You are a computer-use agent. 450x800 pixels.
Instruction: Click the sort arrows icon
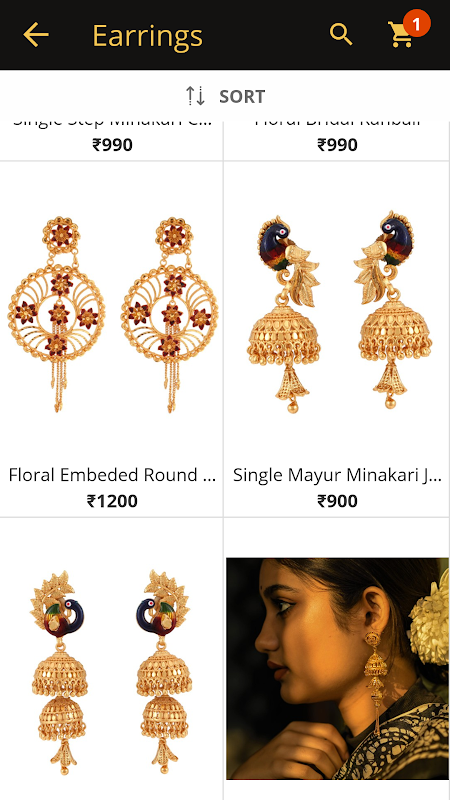click(x=195, y=96)
